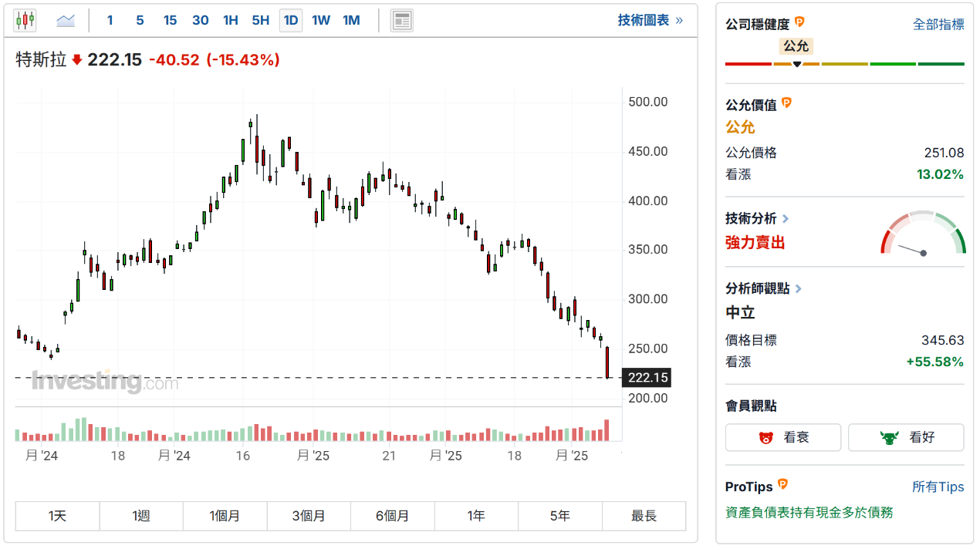Image resolution: width=980 pixels, height=549 pixels.
Task: Click the 特斯拉 stock name
Action: (x=42, y=59)
